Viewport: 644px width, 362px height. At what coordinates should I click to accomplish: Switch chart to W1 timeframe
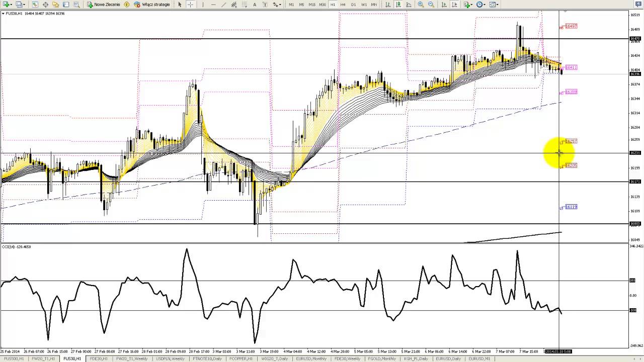(364, 5)
